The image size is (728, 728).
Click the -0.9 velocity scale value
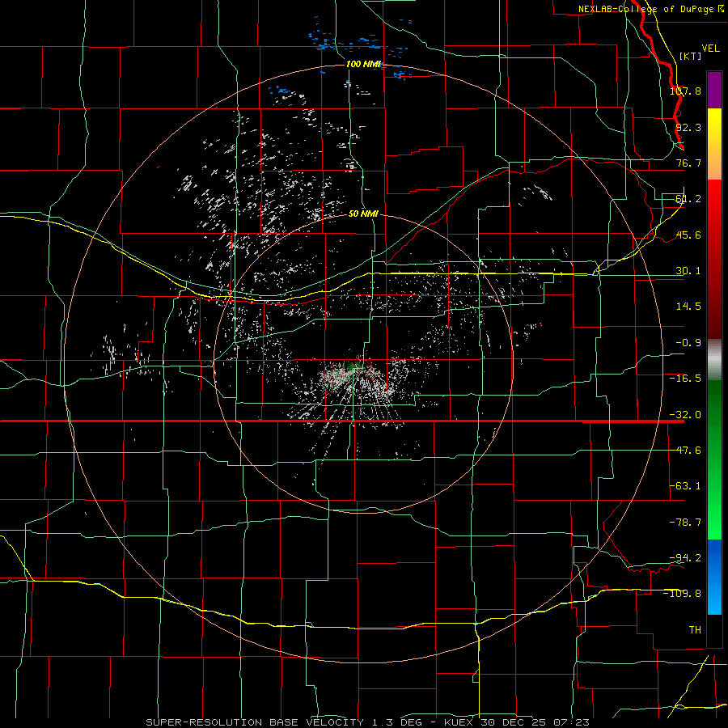pos(688,343)
